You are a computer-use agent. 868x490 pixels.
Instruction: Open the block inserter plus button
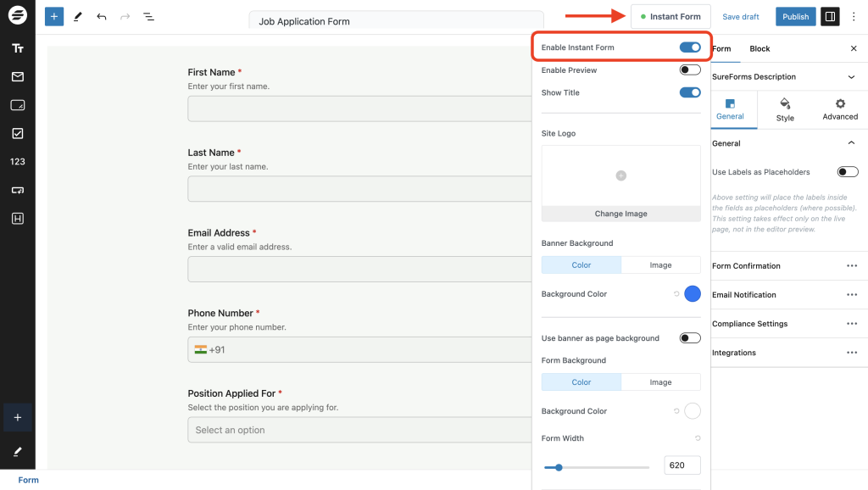(54, 16)
